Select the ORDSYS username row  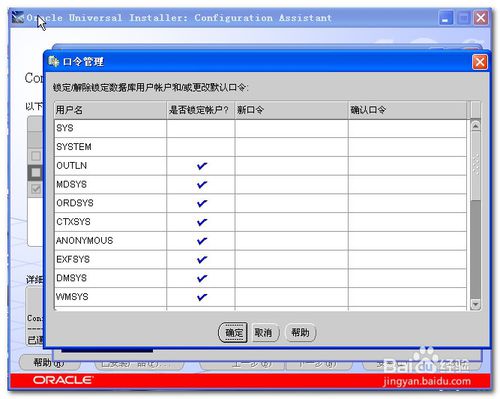click(110, 203)
